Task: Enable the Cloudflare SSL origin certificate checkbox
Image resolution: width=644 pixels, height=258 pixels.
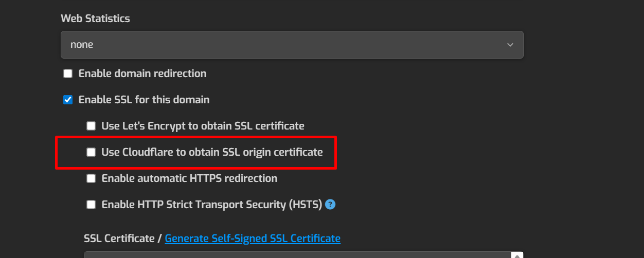Action: pyautogui.click(x=91, y=152)
